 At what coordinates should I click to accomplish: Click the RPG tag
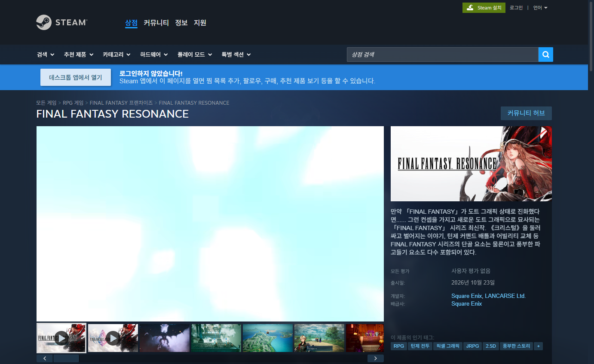399,346
